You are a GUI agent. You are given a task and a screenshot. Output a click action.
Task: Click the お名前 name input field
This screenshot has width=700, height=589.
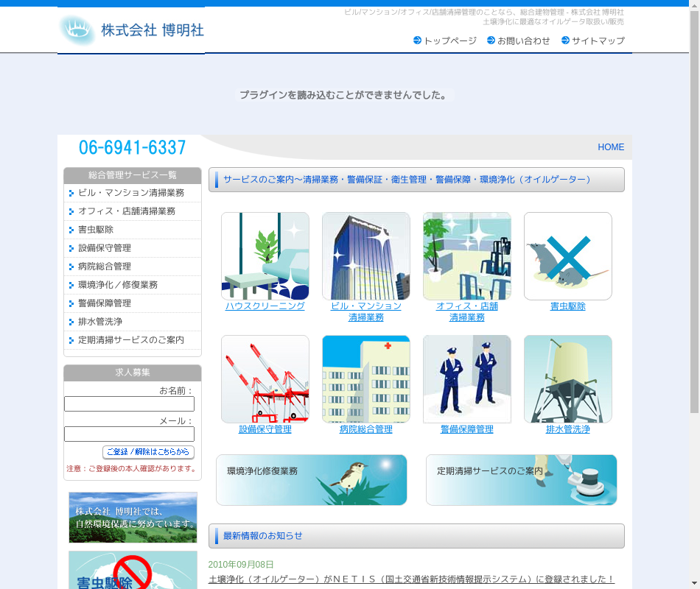(x=130, y=404)
